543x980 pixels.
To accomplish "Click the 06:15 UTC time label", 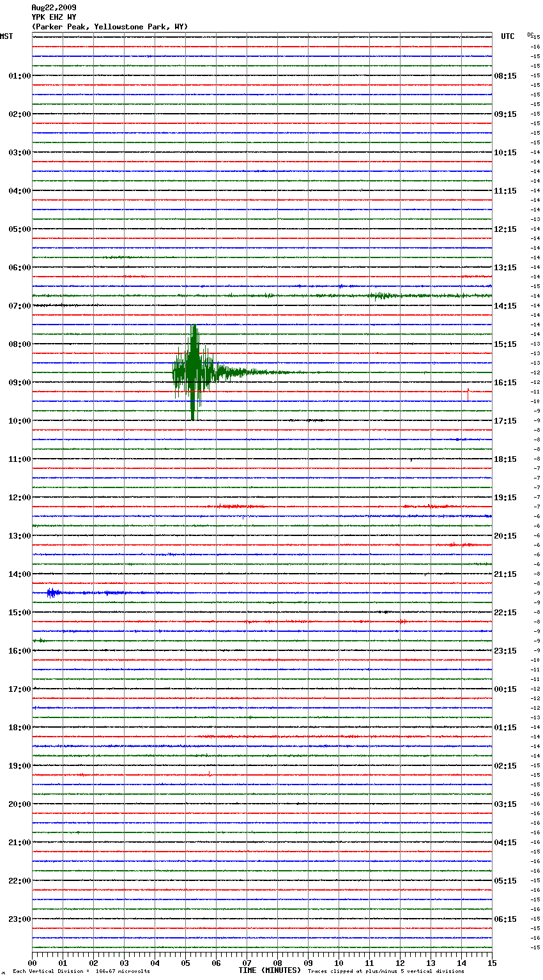I will (x=505, y=919).
